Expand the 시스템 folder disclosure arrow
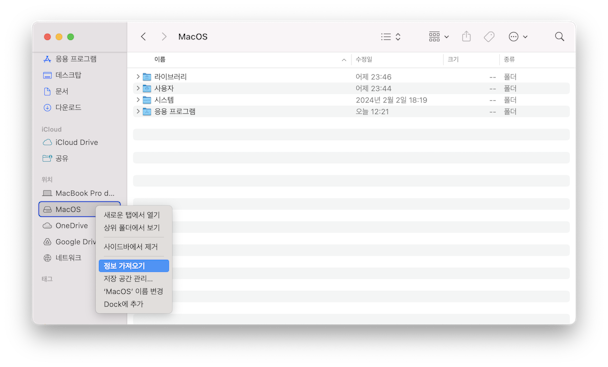 (138, 100)
